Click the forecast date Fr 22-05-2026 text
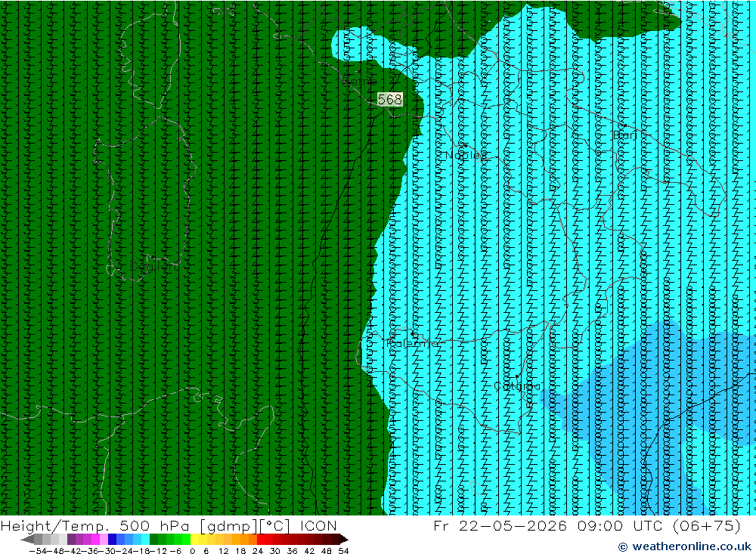This screenshot has width=756, height=554. (x=500, y=525)
